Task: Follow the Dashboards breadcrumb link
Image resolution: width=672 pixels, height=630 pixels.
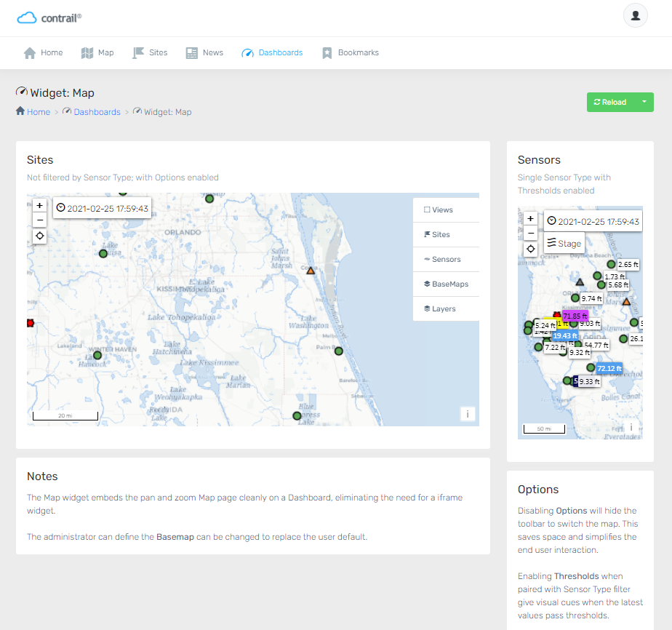Action: [x=97, y=112]
